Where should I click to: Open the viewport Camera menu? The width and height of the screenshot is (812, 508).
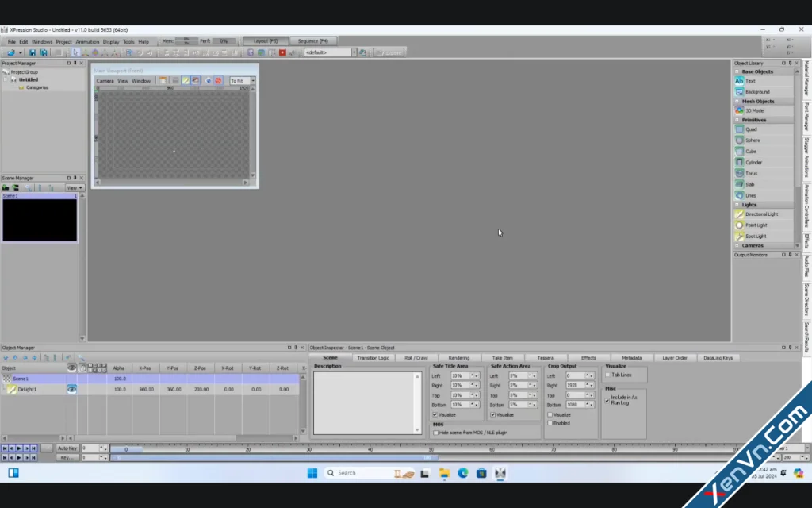tap(105, 81)
